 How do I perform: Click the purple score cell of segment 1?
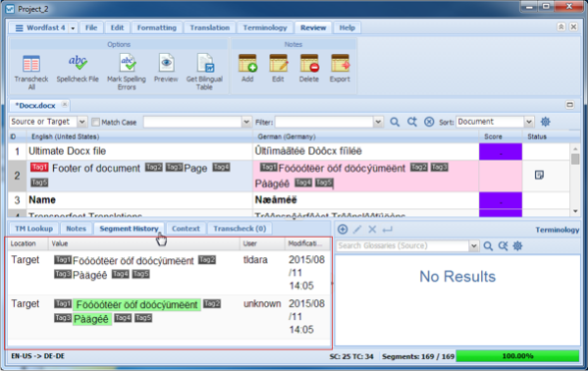(501, 151)
